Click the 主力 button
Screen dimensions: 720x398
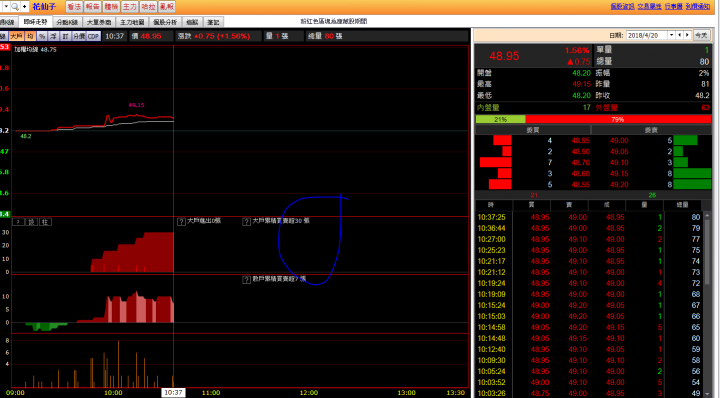[x=130, y=6]
